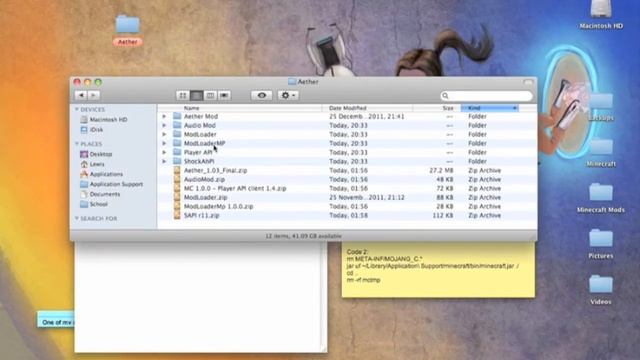Sort by Size column header
This screenshot has height=360, width=640.
point(437,108)
